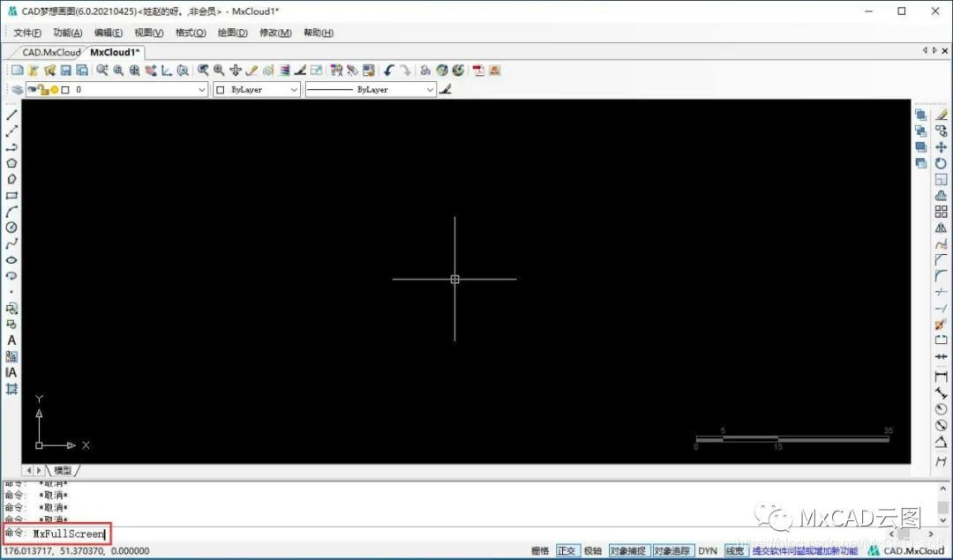Click the 提交软件问题或增加新功能 link
The image size is (953, 560).
(805, 551)
